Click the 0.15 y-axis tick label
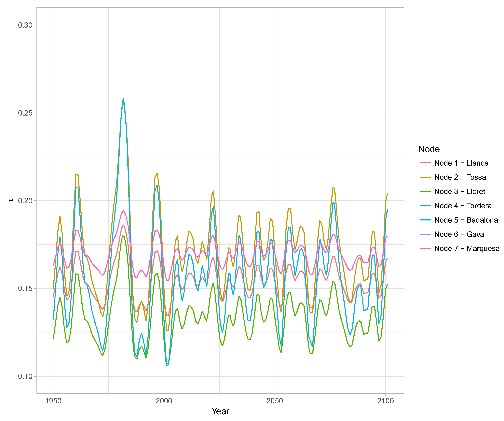Viewport: 504px width, 421px height. click(x=25, y=288)
